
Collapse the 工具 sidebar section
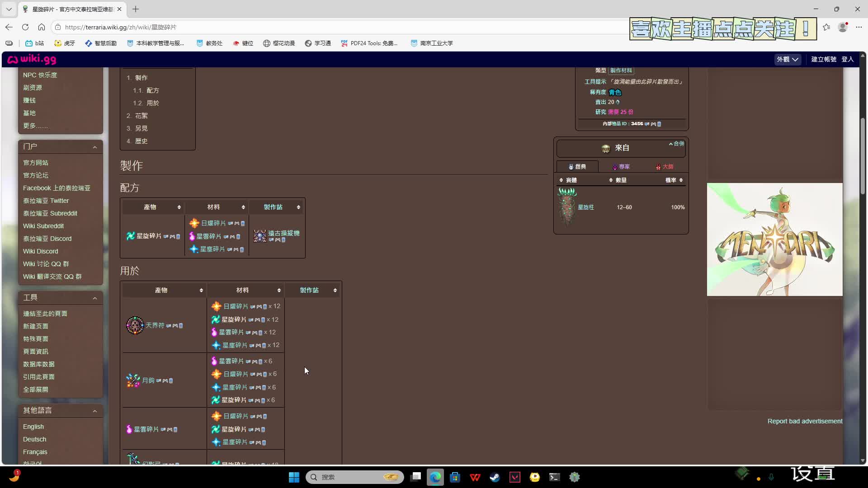tap(94, 298)
